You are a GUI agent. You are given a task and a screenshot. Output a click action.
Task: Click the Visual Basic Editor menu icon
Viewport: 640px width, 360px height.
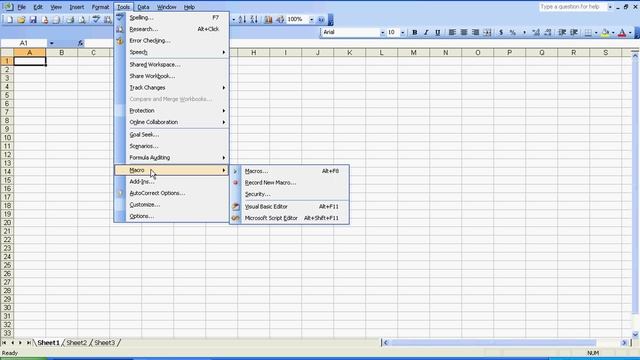point(236,207)
